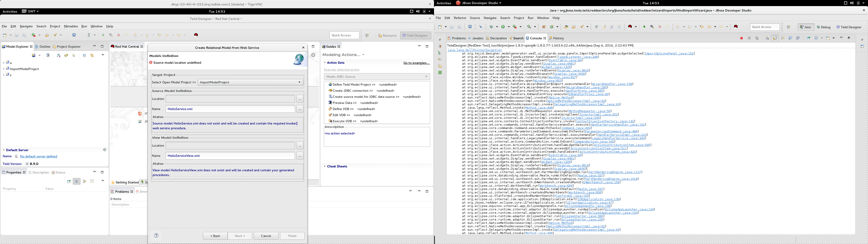Image resolution: width=868 pixels, height=244 pixels.
Task: Toggle Show Categories in Properties view
Action: [77, 181]
